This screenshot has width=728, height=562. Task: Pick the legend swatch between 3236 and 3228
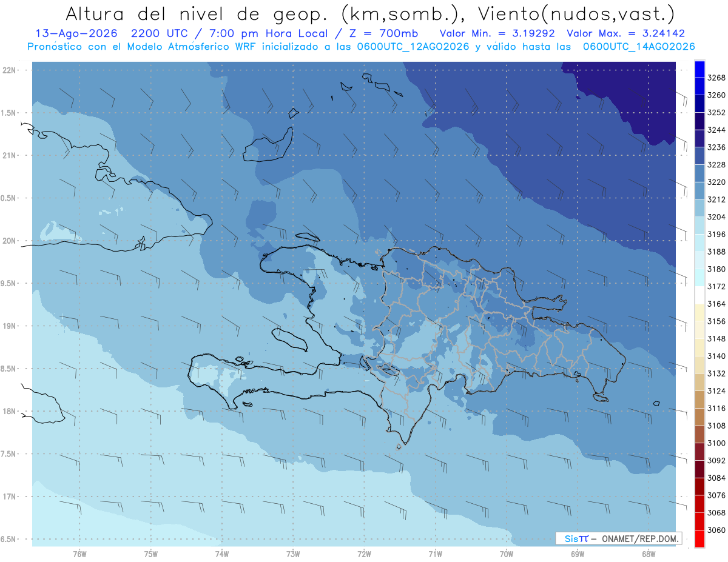pyautogui.click(x=699, y=156)
